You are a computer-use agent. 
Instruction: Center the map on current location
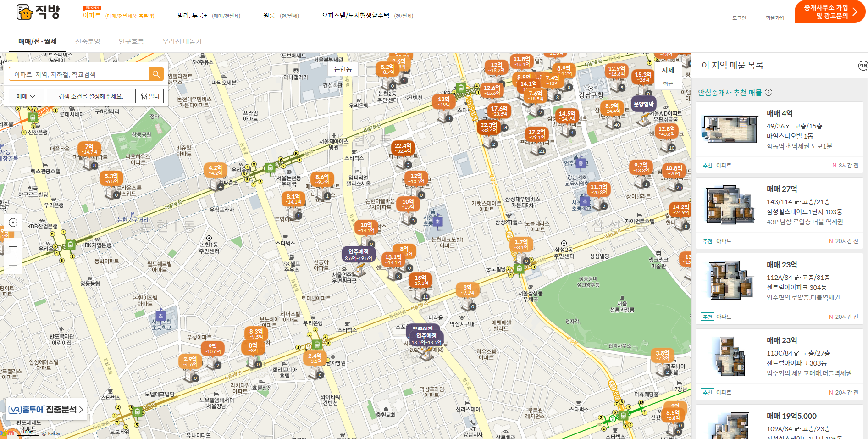coord(13,222)
